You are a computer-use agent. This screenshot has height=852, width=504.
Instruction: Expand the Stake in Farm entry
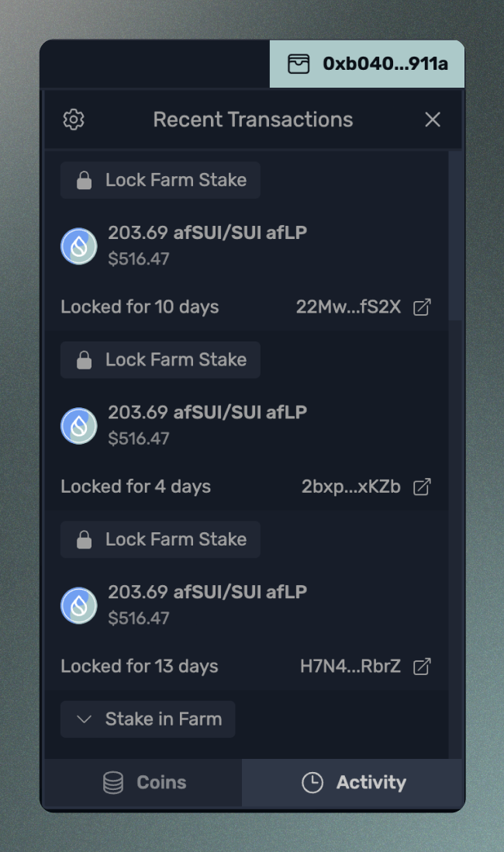coord(148,719)
